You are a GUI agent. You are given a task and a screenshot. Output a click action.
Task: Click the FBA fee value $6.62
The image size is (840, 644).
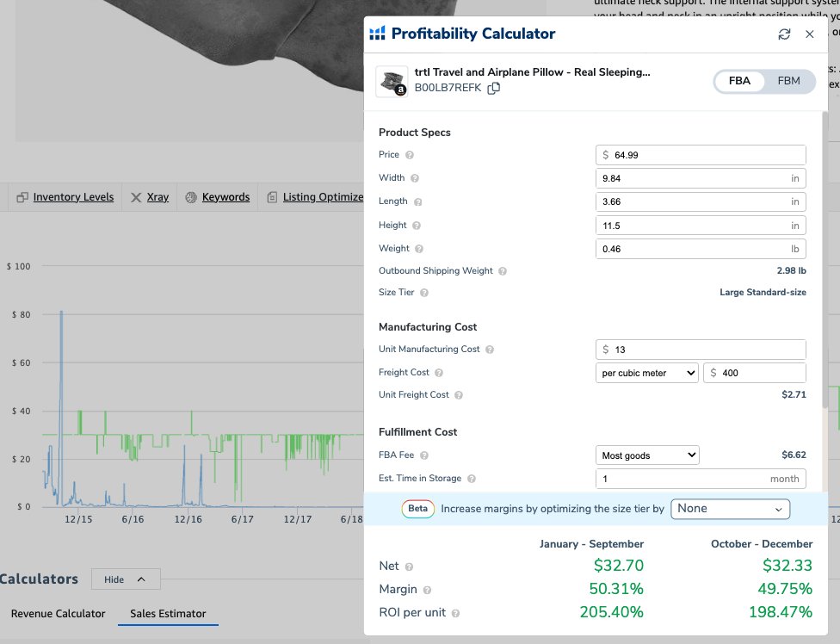[x=794, y=455]
